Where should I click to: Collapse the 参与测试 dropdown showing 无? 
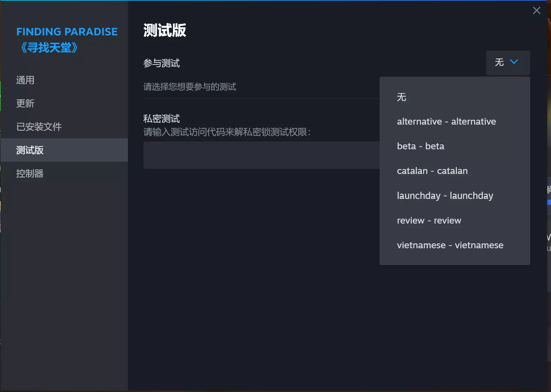click(x=508, y=63)
